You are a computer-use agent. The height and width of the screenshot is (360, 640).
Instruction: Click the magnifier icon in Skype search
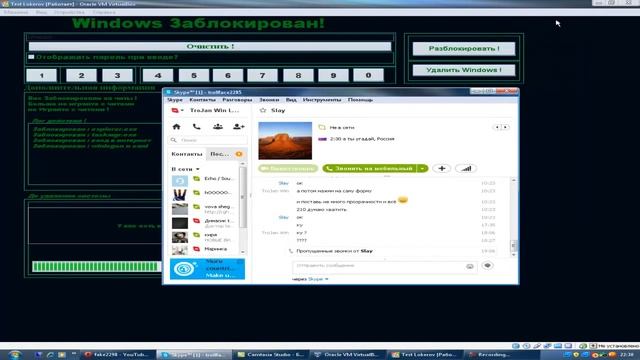coord(174,140)
